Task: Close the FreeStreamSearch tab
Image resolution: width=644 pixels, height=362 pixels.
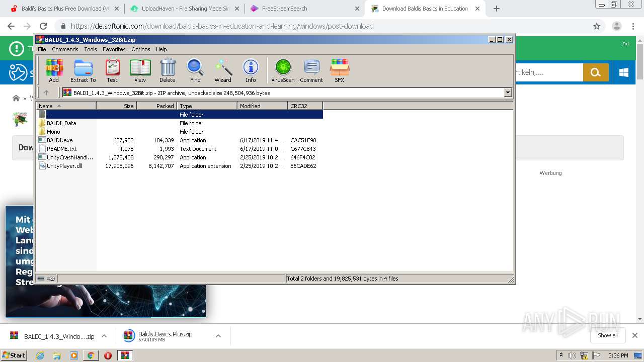Action: (357, 9)
